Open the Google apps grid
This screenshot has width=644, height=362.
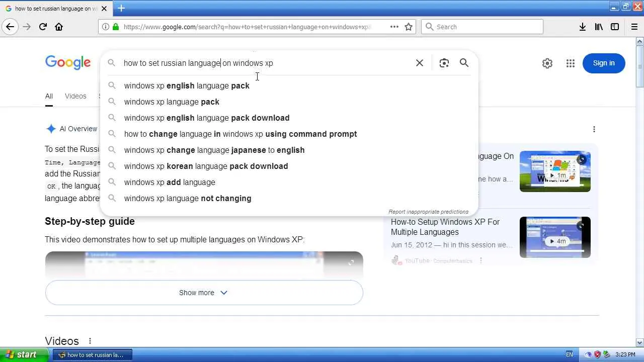tap(571, 63)
